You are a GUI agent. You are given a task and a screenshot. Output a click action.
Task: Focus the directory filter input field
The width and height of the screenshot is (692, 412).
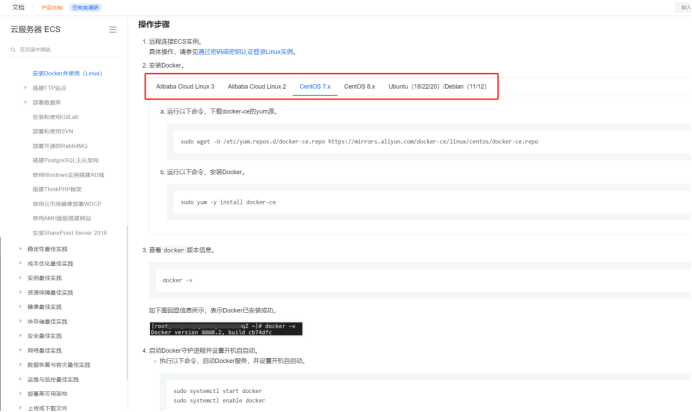(64, 50)
